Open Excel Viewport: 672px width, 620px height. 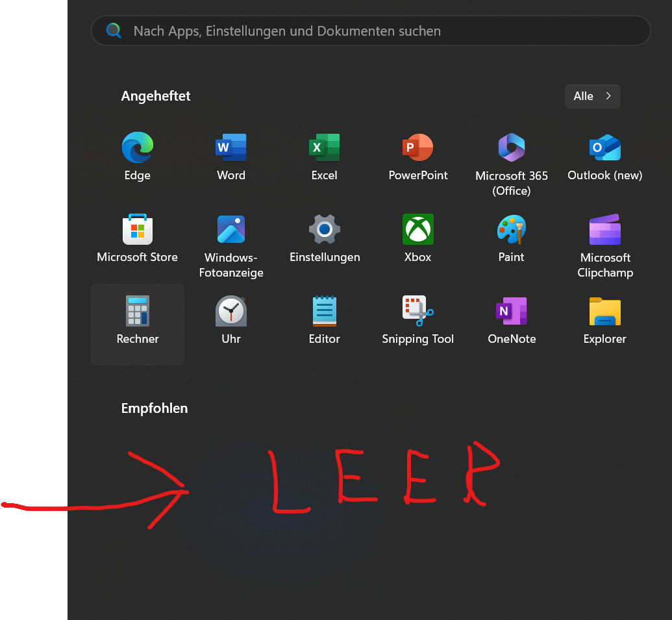click(325, 156)
